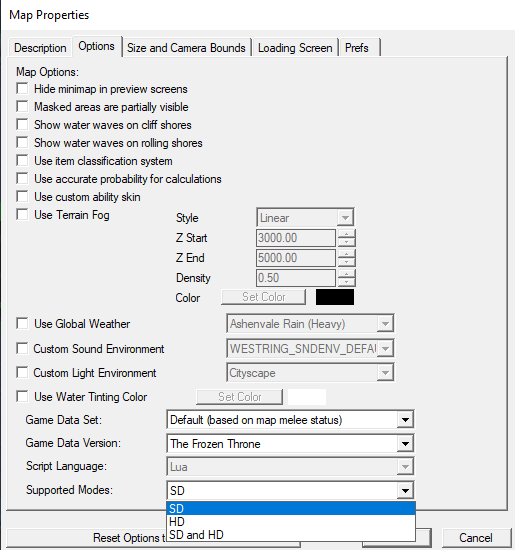
Task: Select the Options tab
Action: point(96,46)
